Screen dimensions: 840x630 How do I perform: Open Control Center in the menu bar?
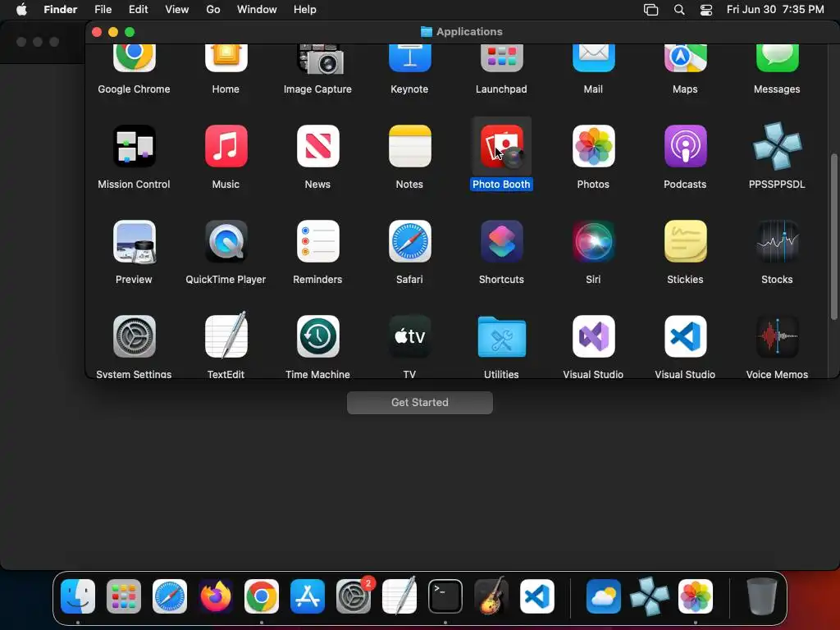706,10
